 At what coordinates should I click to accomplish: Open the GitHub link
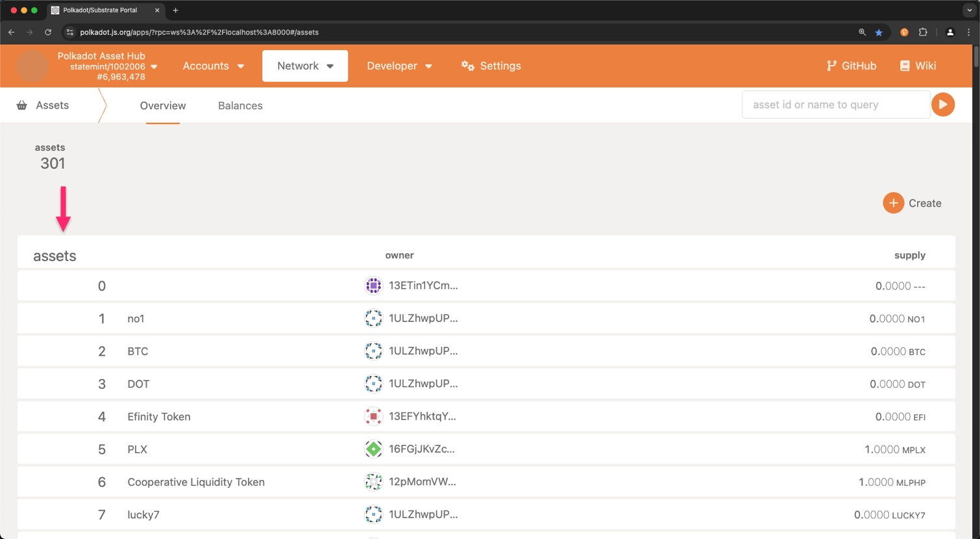pyautogui.click(x=851, y=66)
